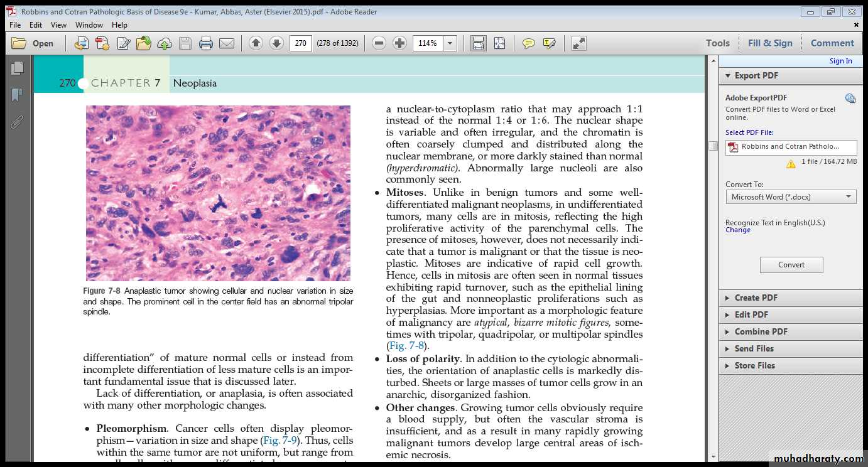Open the zoom percentage dropdown
This screenshot has height=467, width=868.
(450, 43)
